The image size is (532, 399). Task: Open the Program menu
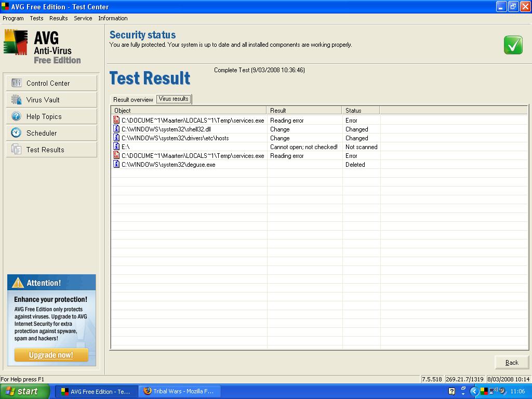coord(13,18)
